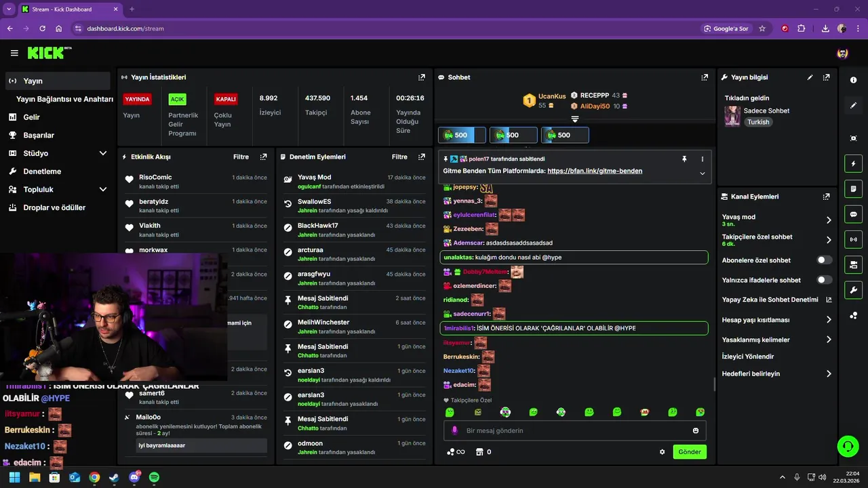Click the info icon in right sidebar

pos(853,80)
